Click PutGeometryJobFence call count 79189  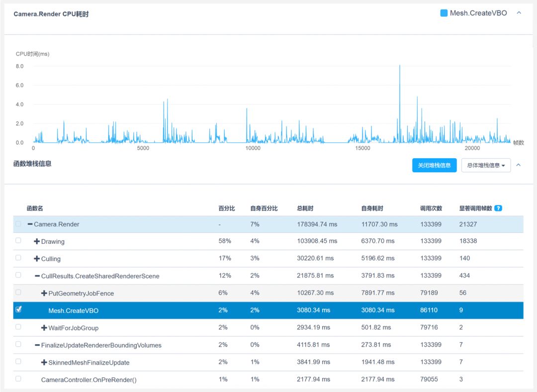coord(429,293)
